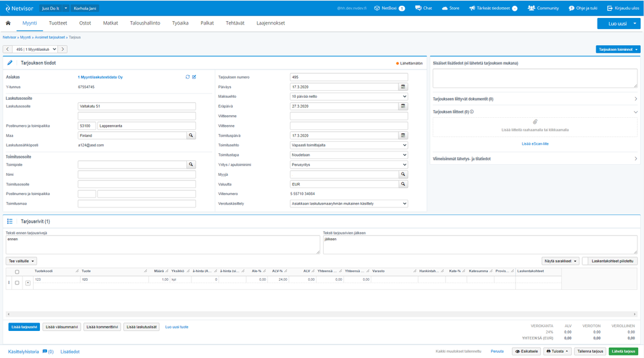Click search icon for Myyjä field
Image resolution: width=644 pixels, height=358 pixels.
pyautogui.click(x=404, y=174)
